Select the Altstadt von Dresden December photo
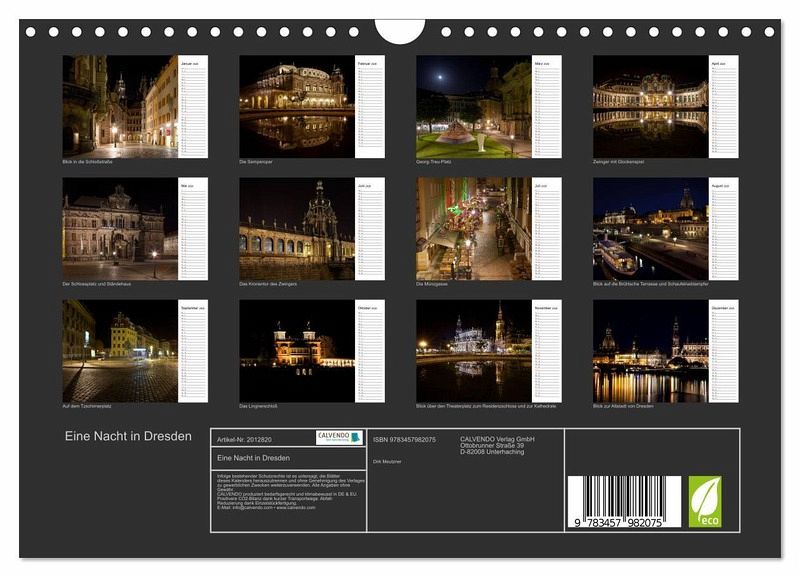 coord(650,351)
